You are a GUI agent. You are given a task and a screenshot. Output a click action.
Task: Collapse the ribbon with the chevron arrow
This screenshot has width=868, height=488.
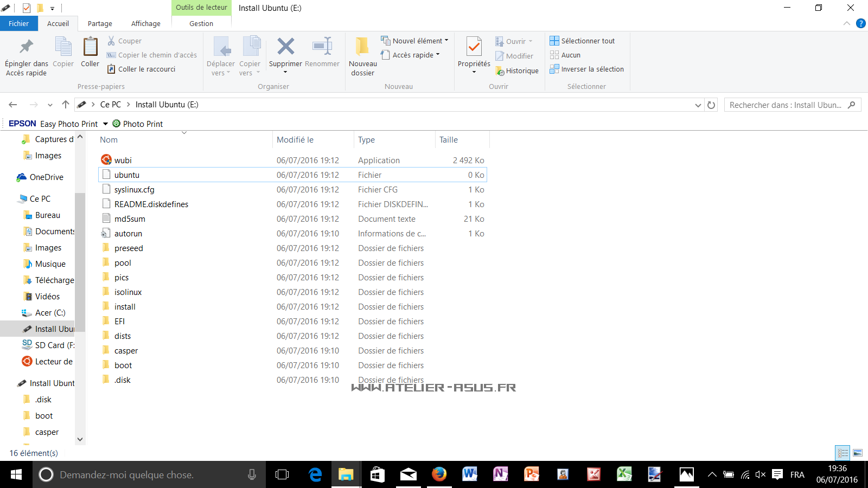pos(846,23)
